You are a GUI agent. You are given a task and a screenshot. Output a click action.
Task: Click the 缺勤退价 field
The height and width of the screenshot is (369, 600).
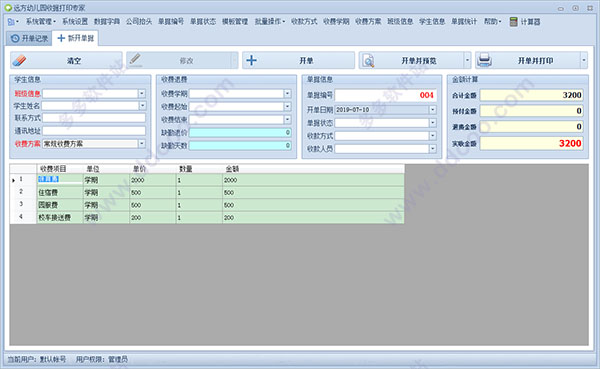click(x=240, y=132)
